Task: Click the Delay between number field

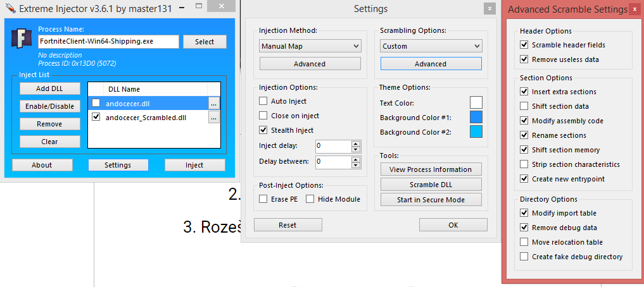Action: (333, 162)
